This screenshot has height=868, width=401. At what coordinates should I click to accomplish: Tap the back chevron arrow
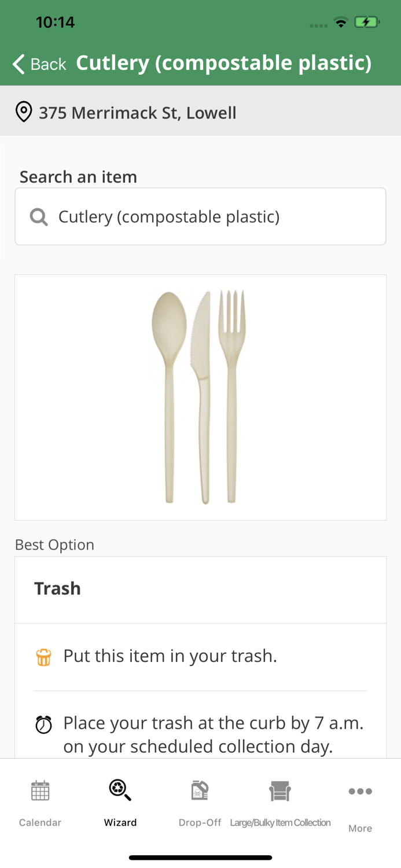[x=17, y=64]
